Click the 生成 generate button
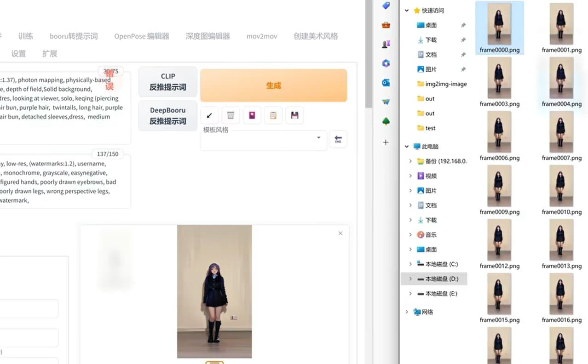 tap(273, 85)
